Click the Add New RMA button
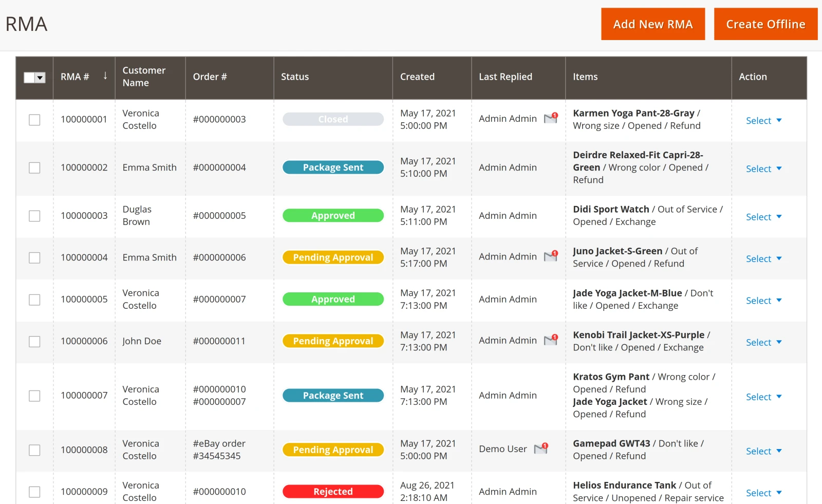This screenshot has width=822, height=504. pyautogui.click(x=652, y=24)
